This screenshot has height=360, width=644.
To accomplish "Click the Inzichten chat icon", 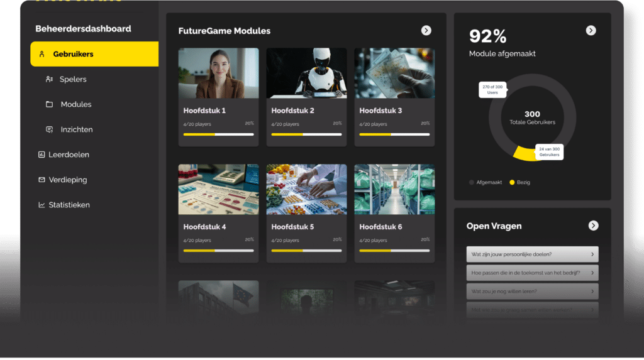I will [49, 129].
